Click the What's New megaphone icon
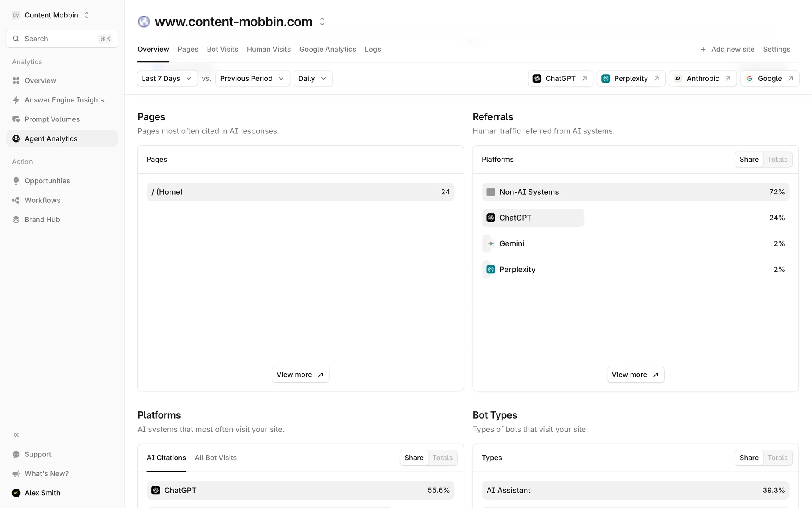812x508 pixels. (x=16, y=474)
